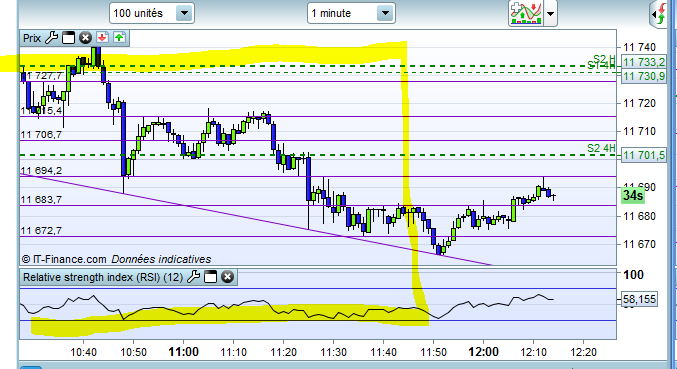This screenshot has width=677, height=369.
Task: Click the green up arrow in the Prix panel
Action: 119,38
